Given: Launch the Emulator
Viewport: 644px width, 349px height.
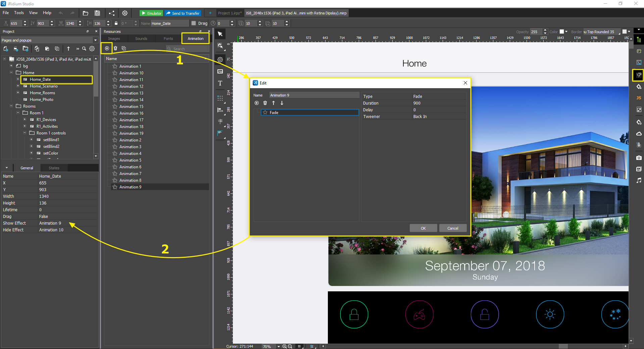Looking at the screenshot, I should coord(151,13).
